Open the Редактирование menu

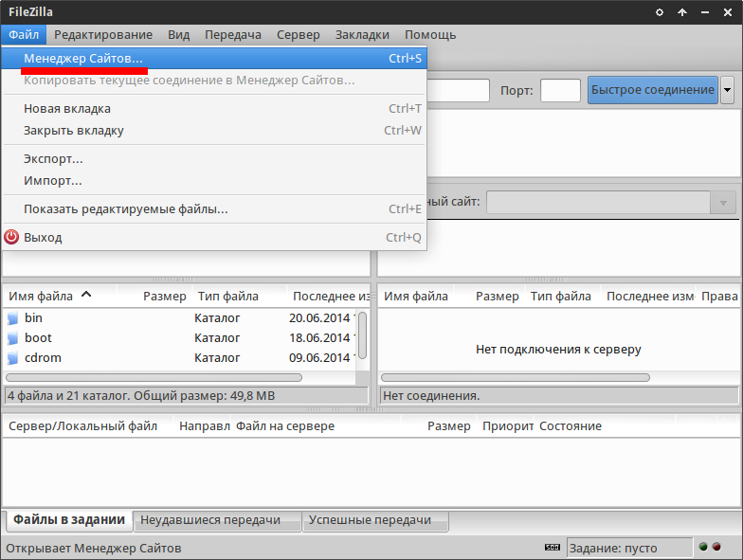point(103,34)
